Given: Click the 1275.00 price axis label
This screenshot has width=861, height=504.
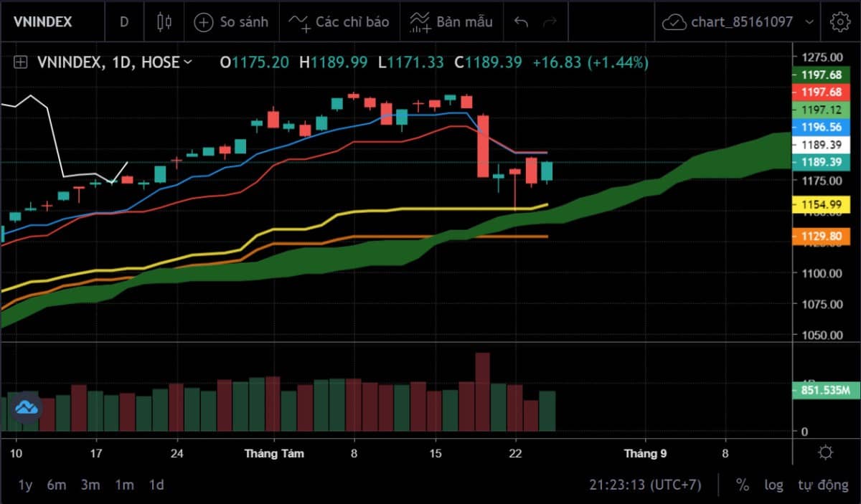Looking at the screenshot, I should point(822,57).
